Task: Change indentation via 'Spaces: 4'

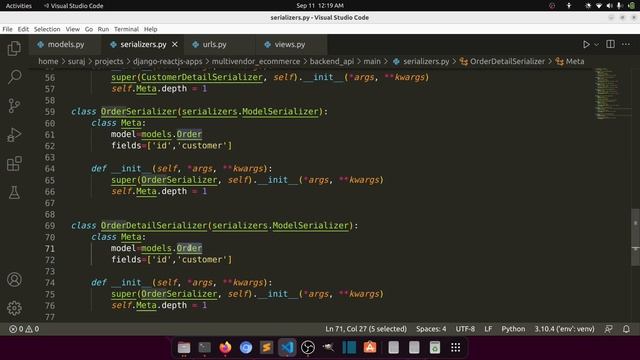Action: pyautogui.click(x=431, y=329)
